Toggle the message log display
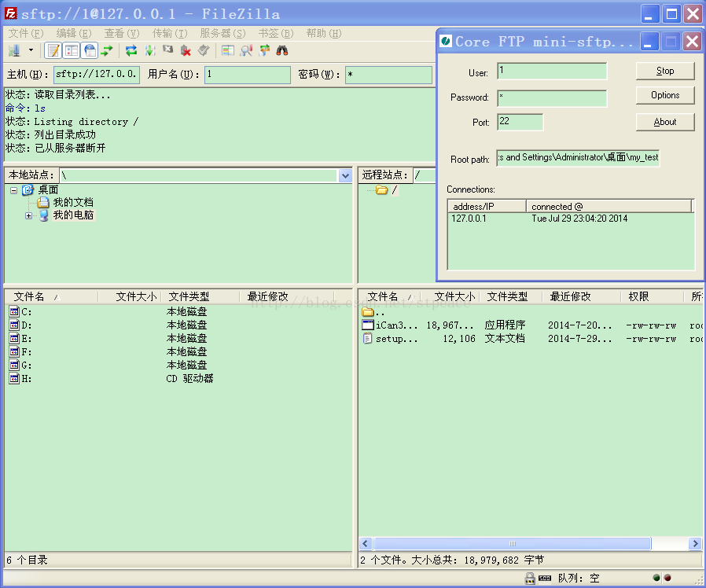 [53, 50]
